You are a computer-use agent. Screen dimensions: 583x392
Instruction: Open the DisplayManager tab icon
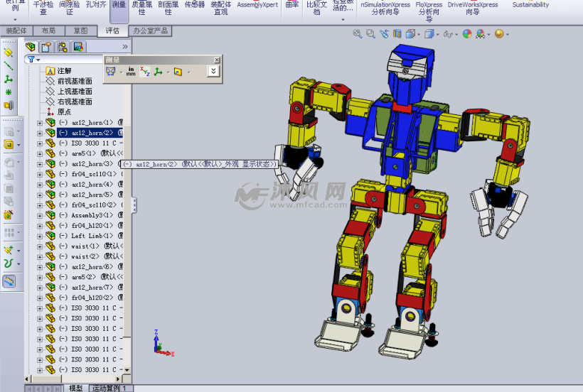(x=78, y=47)
